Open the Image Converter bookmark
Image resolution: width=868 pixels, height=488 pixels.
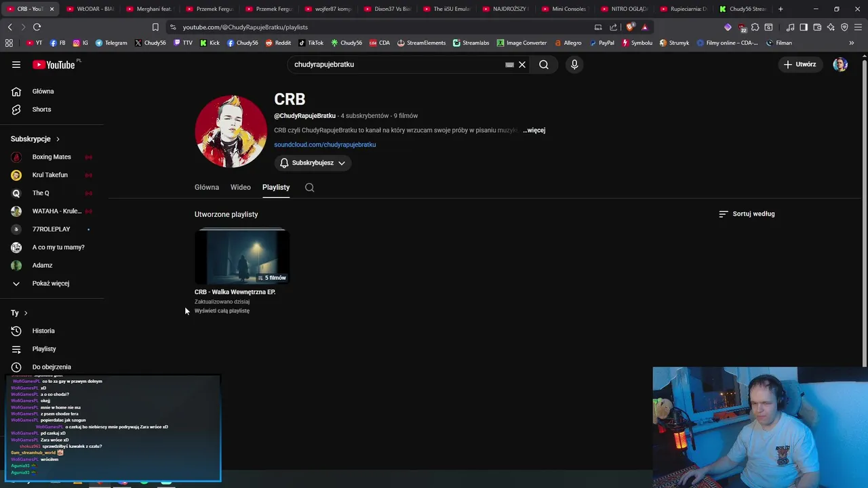[521, 43]
